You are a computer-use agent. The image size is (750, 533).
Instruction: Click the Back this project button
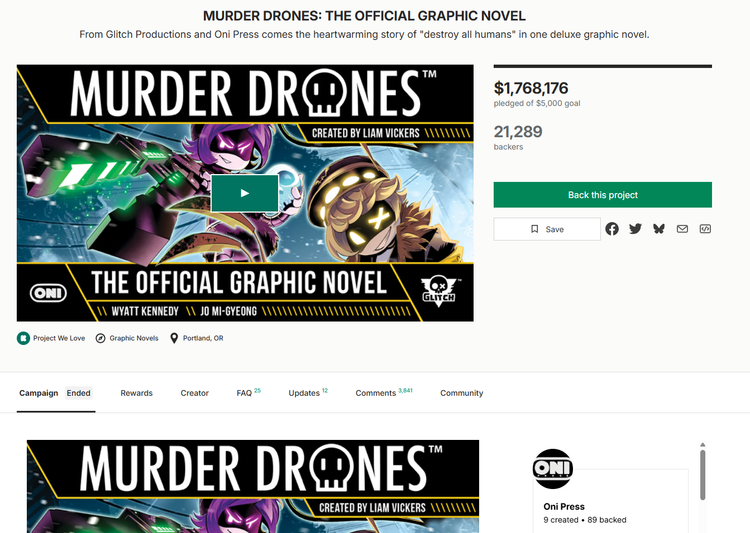pos(603,195)
